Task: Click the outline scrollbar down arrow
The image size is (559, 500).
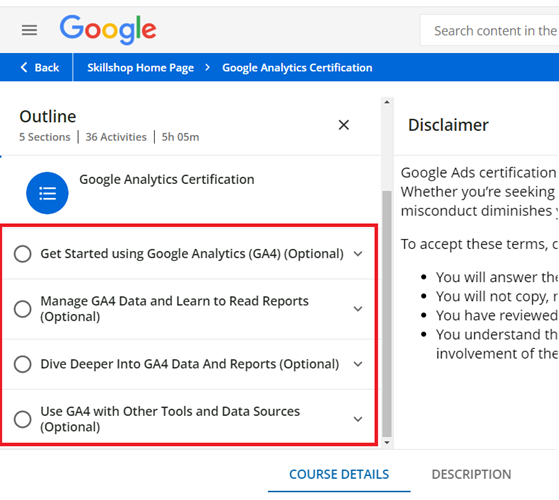Action: pos(387,442)
